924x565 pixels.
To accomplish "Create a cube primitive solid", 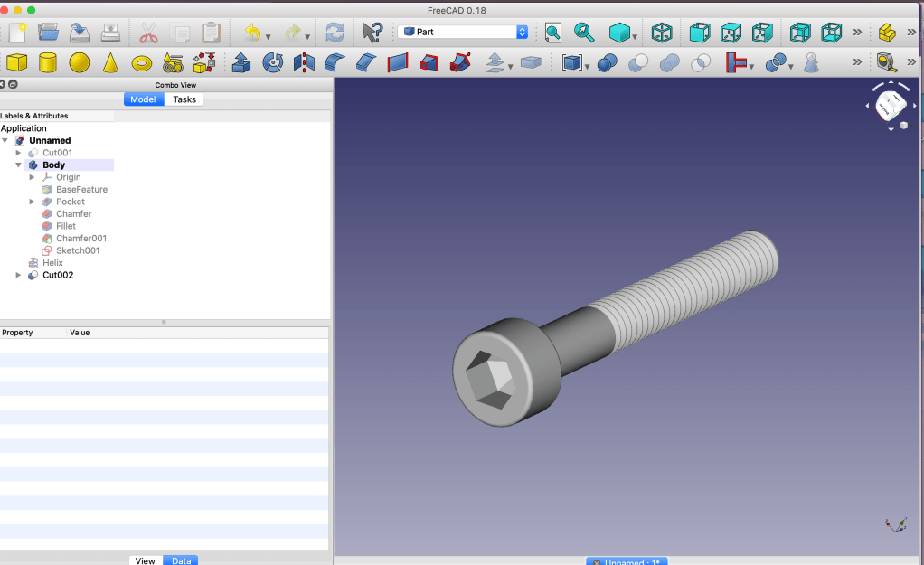I will click(17, 62).
